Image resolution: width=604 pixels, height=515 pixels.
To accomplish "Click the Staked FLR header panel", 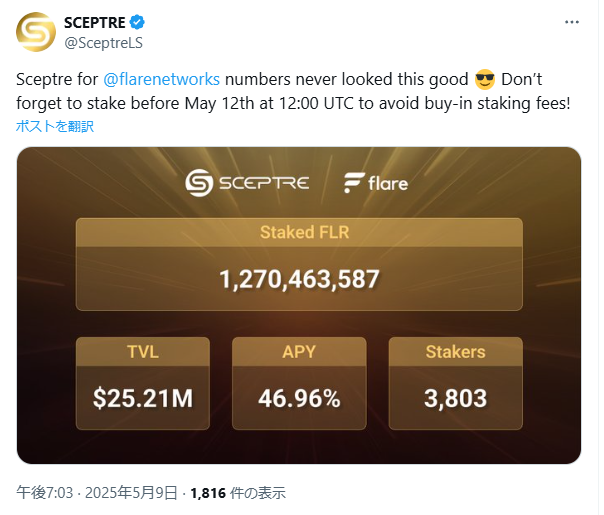I will pos(299,232).
